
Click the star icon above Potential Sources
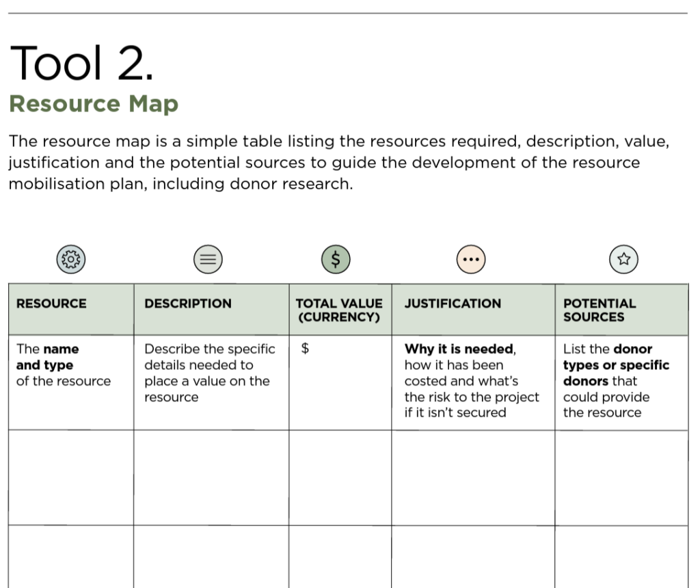click(623, 259)
